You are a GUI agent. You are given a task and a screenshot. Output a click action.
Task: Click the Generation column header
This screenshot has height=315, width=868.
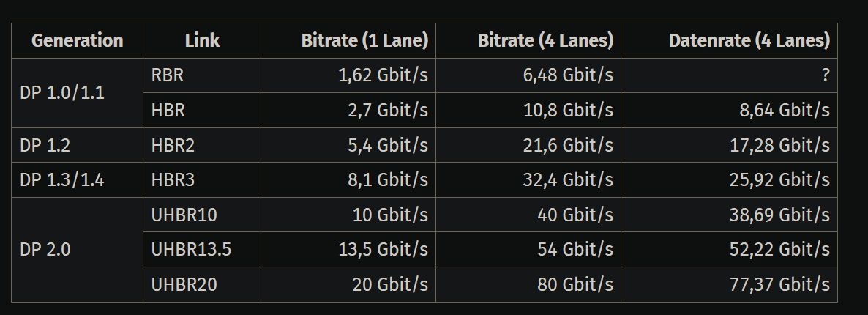click(x=77, y=41)
